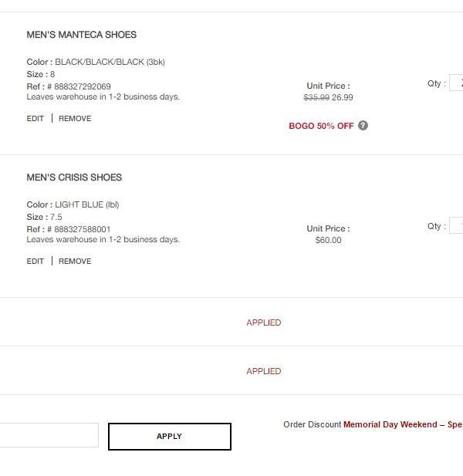Click the BOGO 50% OFF promotion text
Image resolution: width=463 pixels, height=476 pixels.
click(321, 126)
